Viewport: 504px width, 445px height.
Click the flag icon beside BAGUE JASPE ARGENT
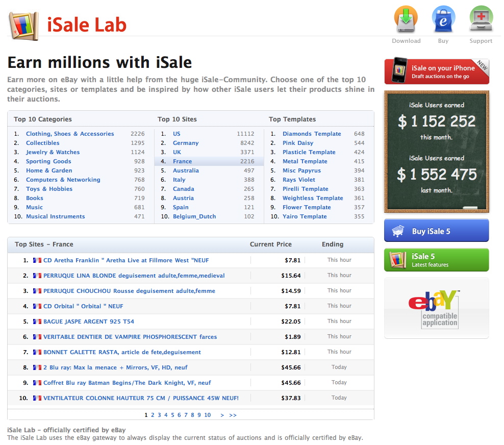pyautogui.click(x=37, y=322)
